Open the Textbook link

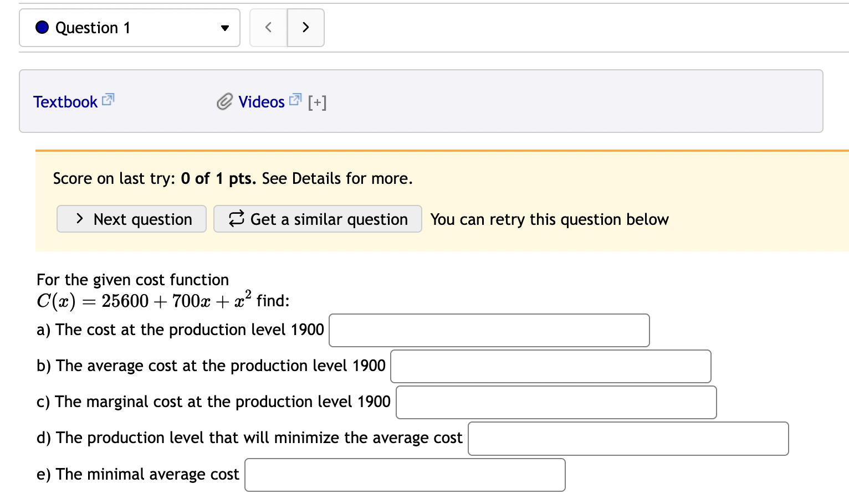tap(65, 102)
